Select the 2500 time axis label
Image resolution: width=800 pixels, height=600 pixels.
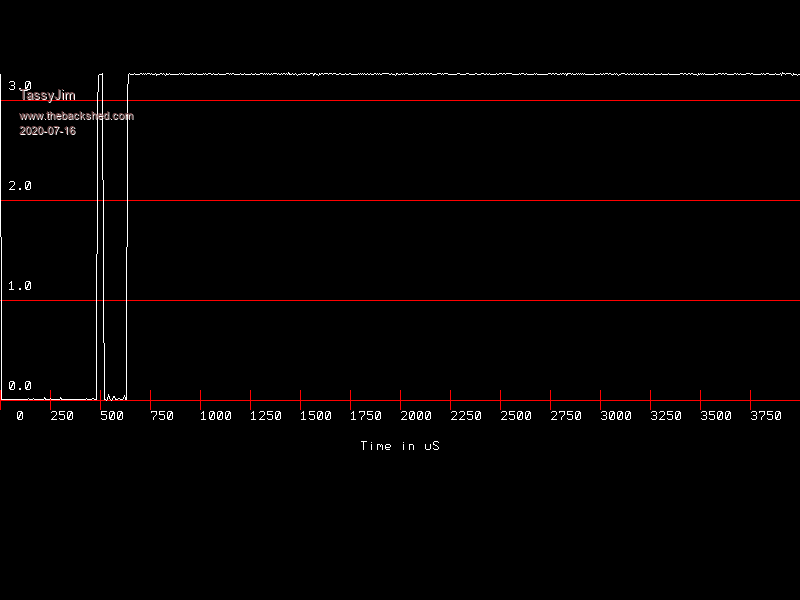click(x=515, y=416)
